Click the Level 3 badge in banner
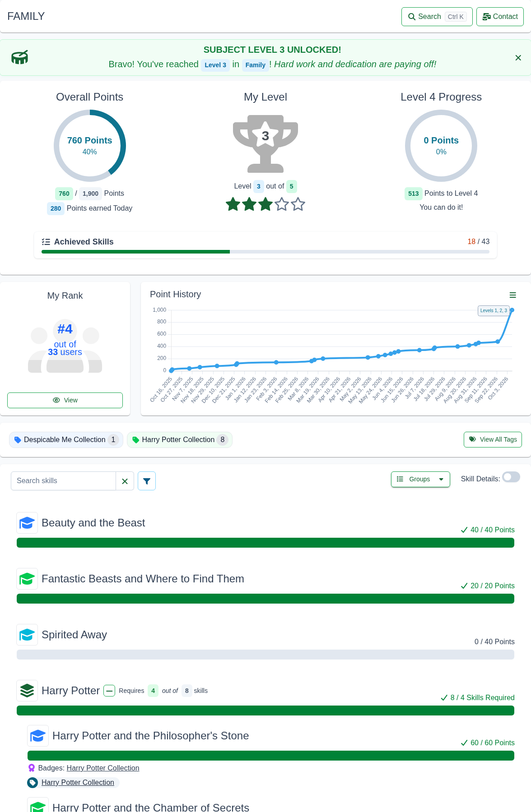531x812 pixels. pyautogui.click(x=215, y=65)
